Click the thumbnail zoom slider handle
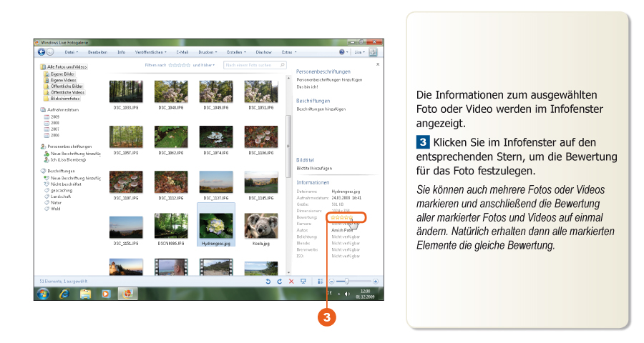644x343 pixels. pos(347,282)
